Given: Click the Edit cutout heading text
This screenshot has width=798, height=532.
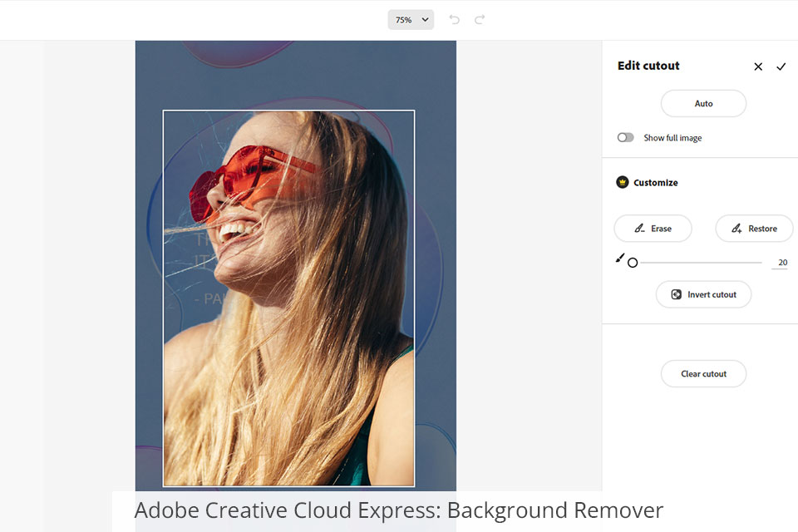Looking at the screenshot, I should 648,66.
